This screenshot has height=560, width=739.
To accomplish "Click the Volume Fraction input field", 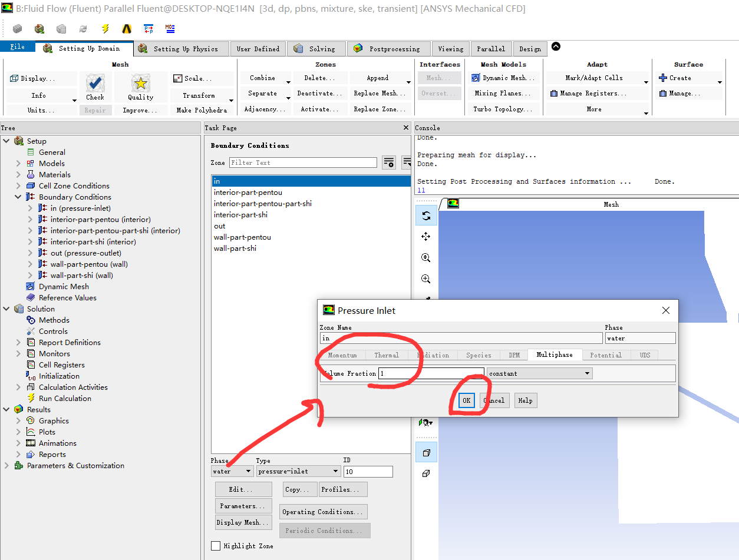I will pyautogui.click(x=431, y=373).
